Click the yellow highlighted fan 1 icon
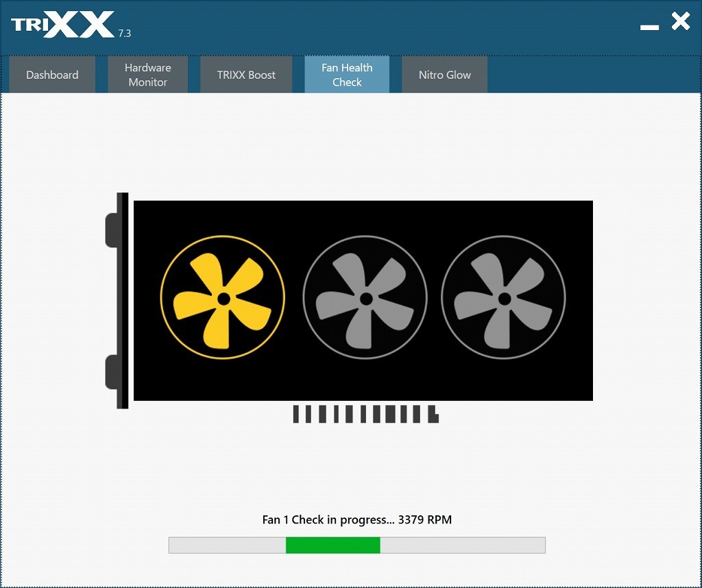This screenshot has height=588, width=702. click(223, 297)
